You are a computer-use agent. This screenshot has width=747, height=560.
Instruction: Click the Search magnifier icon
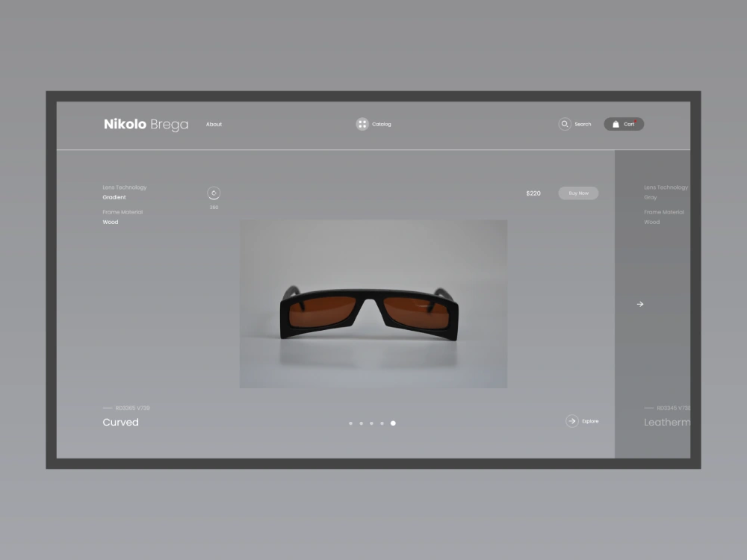(x=565, y=124)
